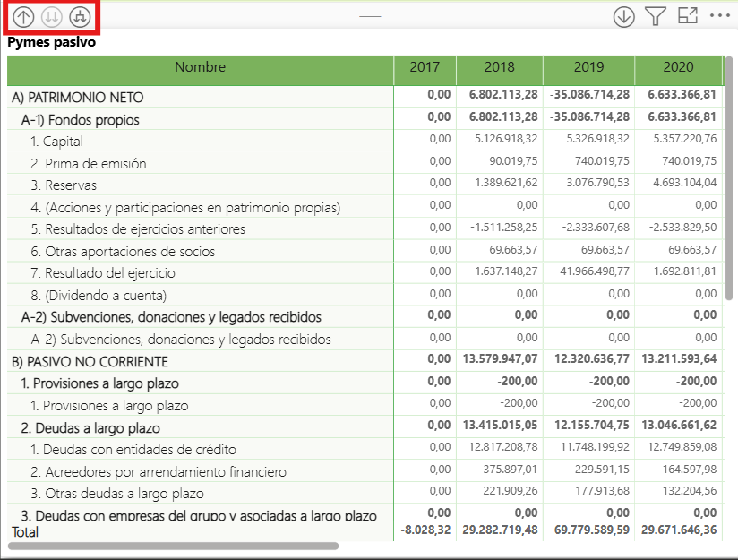Toggle drill down mode arrow
The height and width of the screenshot is (560, 738).
click(623, 15)
